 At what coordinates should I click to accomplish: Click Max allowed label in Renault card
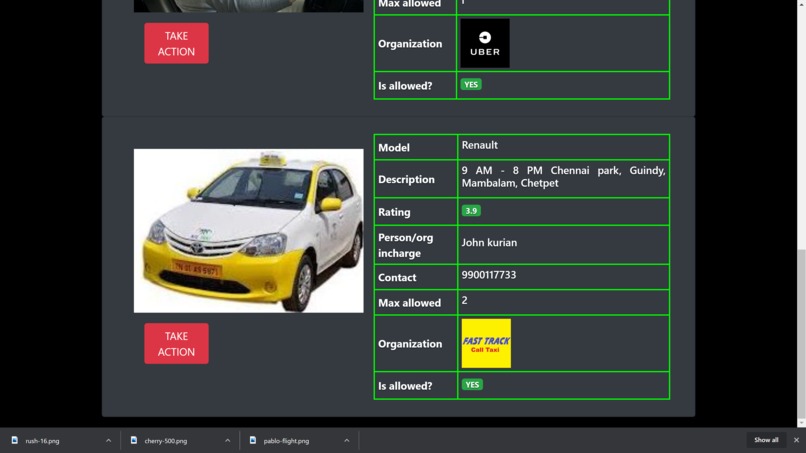click(409, 303)
